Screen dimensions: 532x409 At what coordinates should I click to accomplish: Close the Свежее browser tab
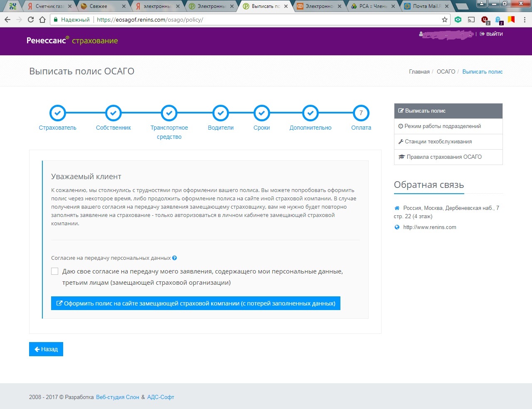tap(124, 6)
